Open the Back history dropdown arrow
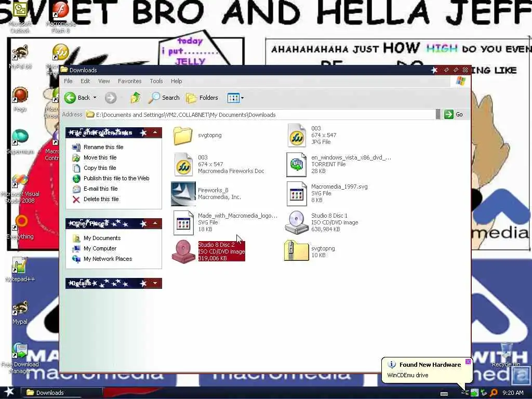This screenshot has height=399, width=532. [95, 98]
